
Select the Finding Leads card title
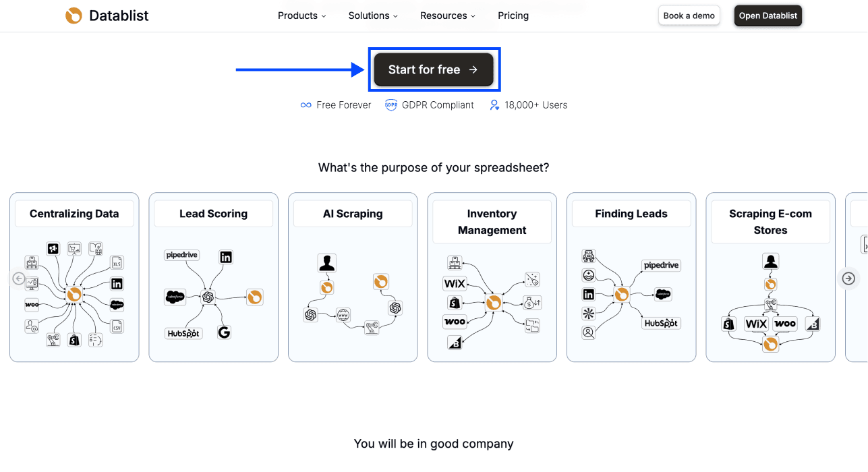(631, 214)
